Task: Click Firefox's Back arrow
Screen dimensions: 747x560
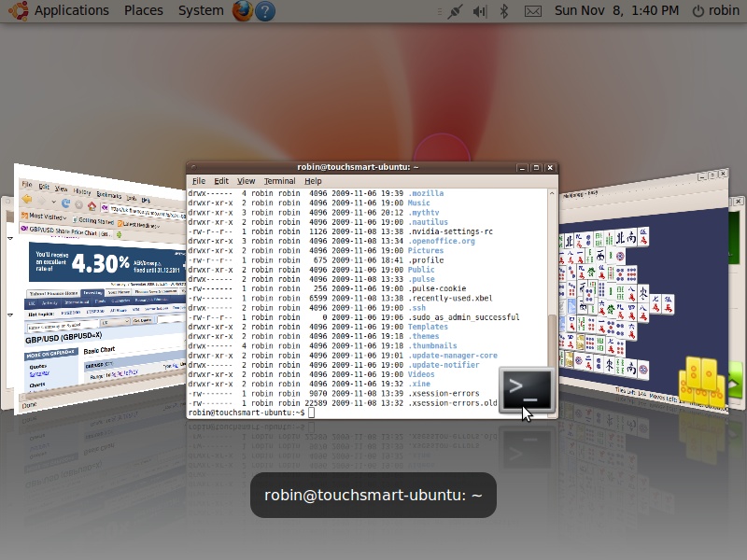Action: (x=26, y=199)
